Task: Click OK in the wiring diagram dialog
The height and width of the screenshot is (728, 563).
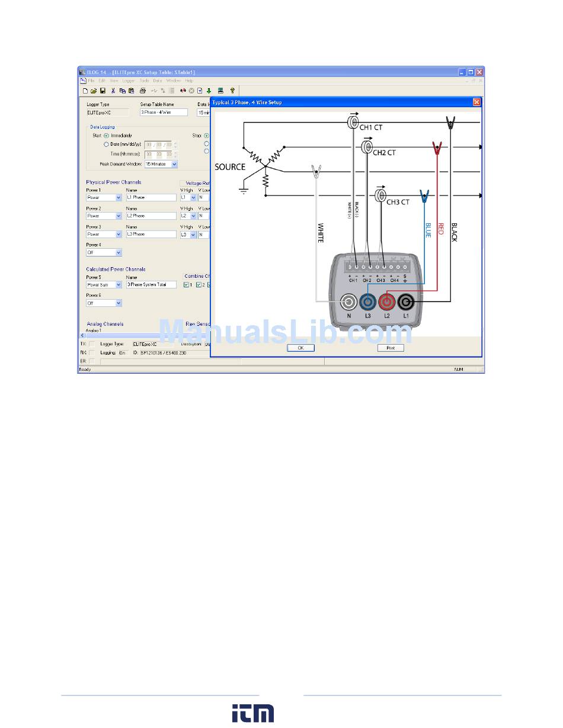Action: pos(300,348)
